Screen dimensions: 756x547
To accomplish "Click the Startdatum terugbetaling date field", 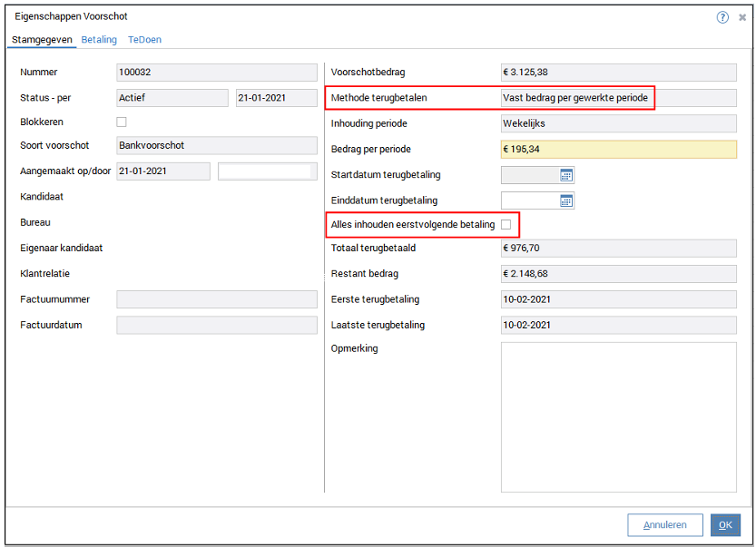I will click(x=529, y=175).
